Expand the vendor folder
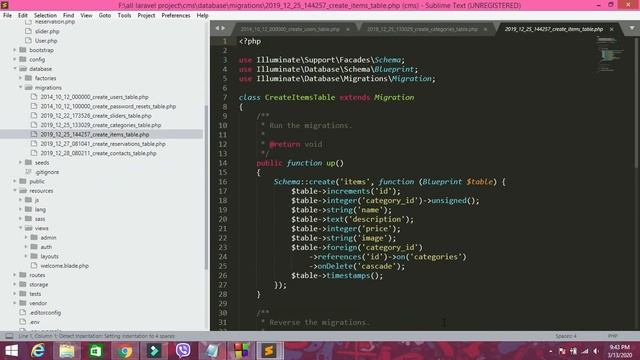The width and height of the screenshot is (640, 360). click(15, 303)
